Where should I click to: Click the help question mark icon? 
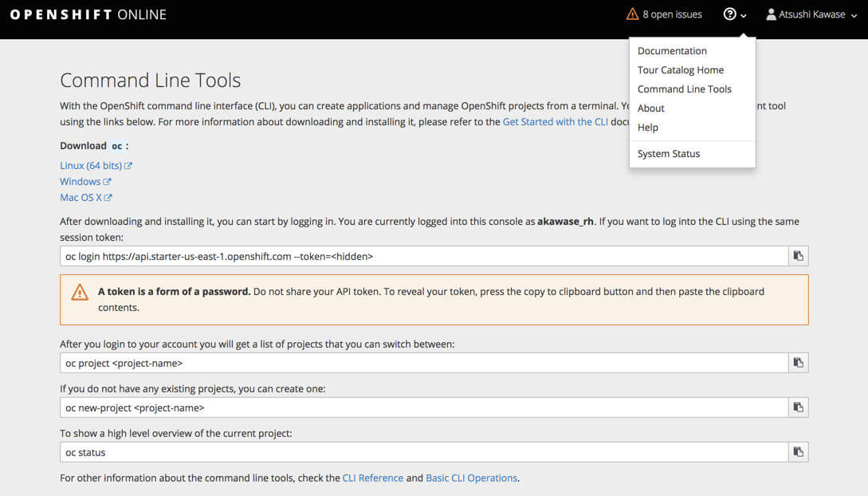pyautogui.click(x=729, y=14)
